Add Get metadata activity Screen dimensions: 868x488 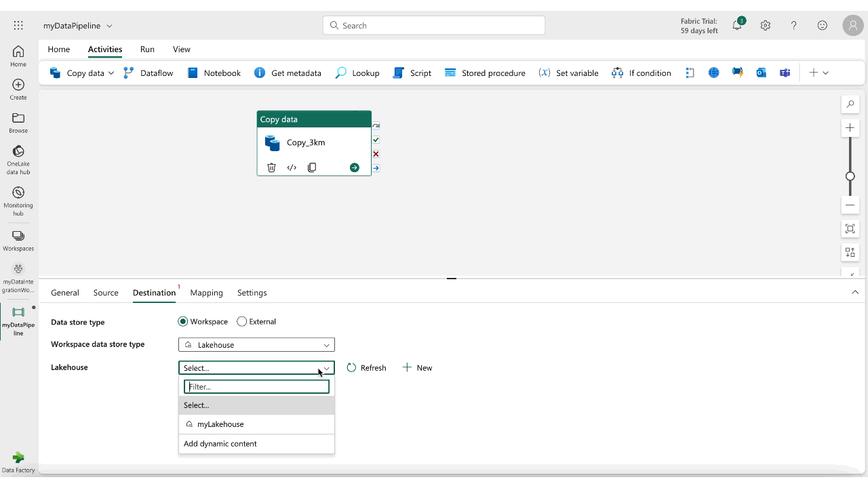click(288, 73)
